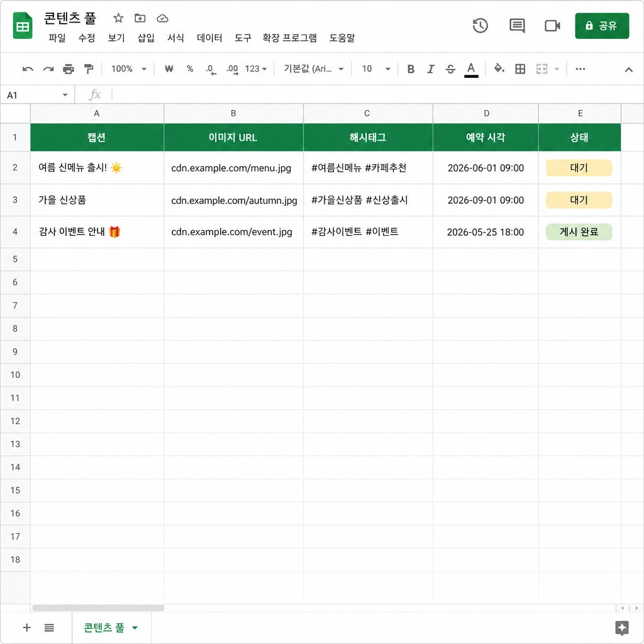Open the 삽입 menu
This screenshot has height=644, width=644.
146,38
